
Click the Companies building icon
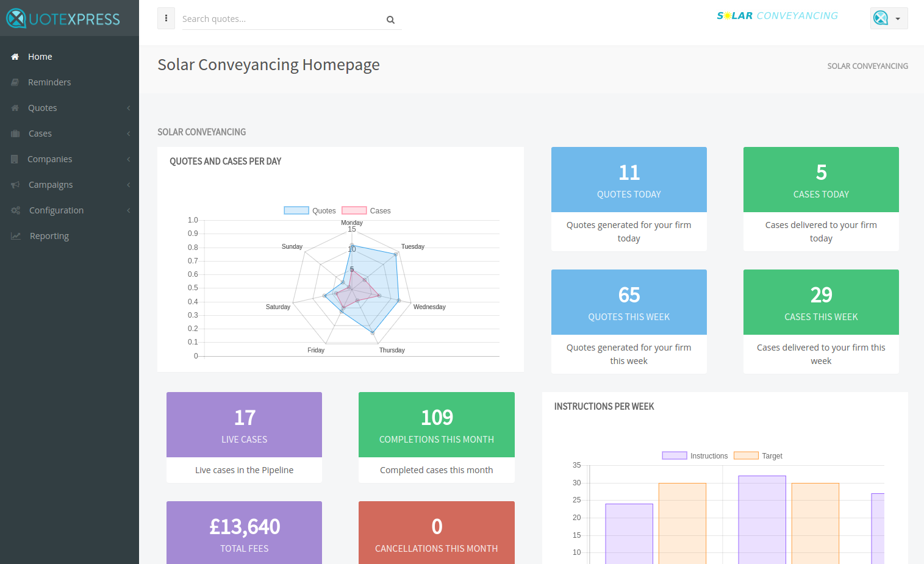pos(15,159)
